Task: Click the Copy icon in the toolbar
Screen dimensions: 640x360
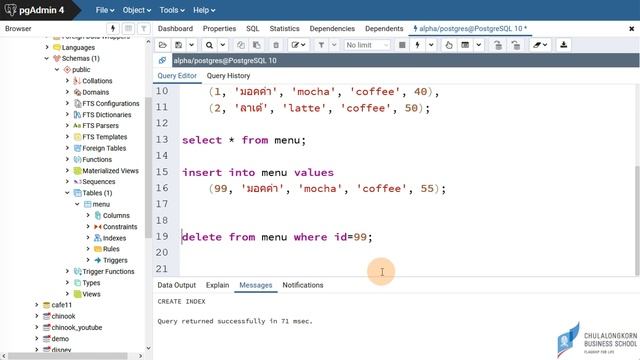Action: click(x=241, y=45)
